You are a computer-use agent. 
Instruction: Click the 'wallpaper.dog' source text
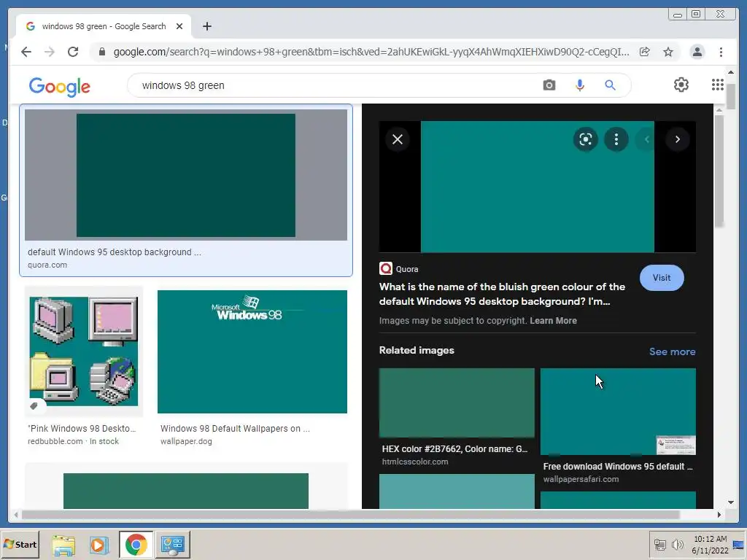tap(186, 441)
